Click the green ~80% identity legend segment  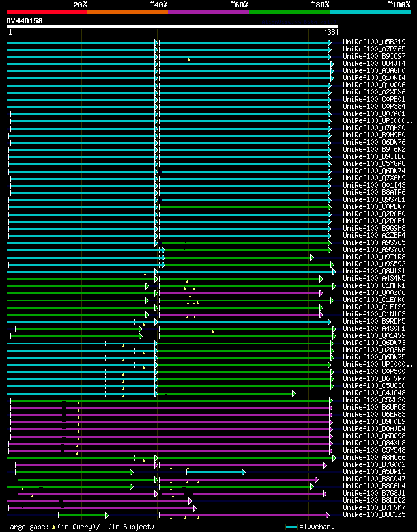(289, 12)
